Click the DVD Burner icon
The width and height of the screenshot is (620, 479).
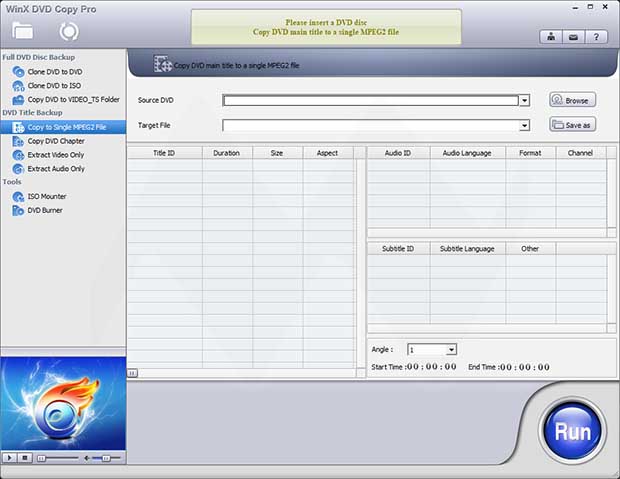point(18,210)
